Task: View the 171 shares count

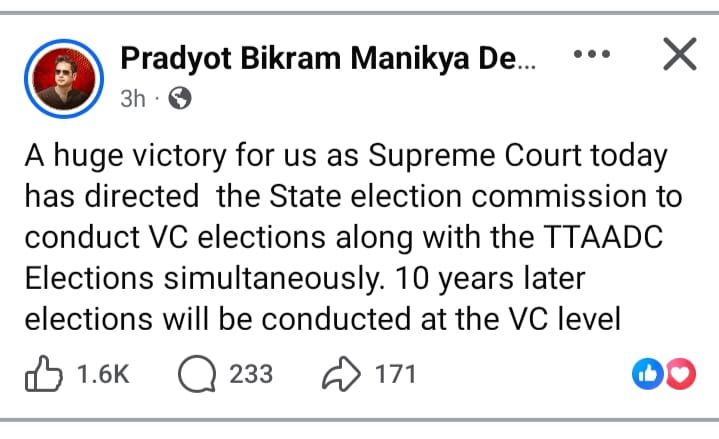Action: tap(395, 374)
